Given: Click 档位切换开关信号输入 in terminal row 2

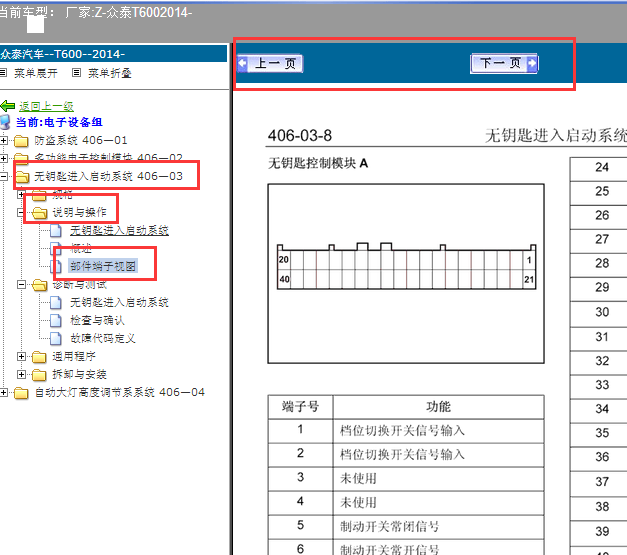Looking at the screenshot, I should tap(402, 455).
